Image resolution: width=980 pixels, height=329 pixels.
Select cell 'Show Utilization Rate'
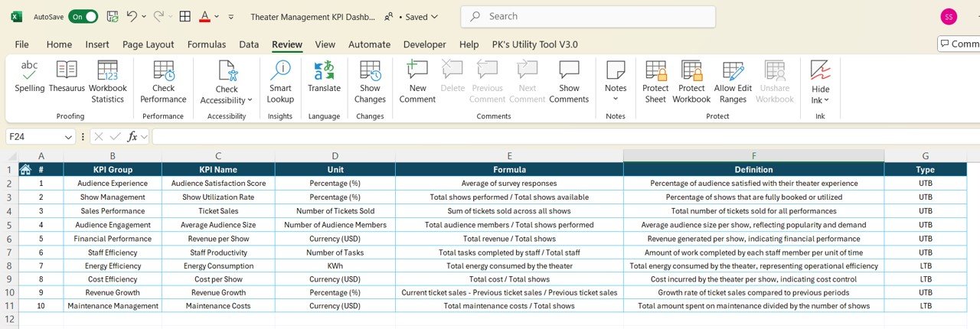[218, 197]
